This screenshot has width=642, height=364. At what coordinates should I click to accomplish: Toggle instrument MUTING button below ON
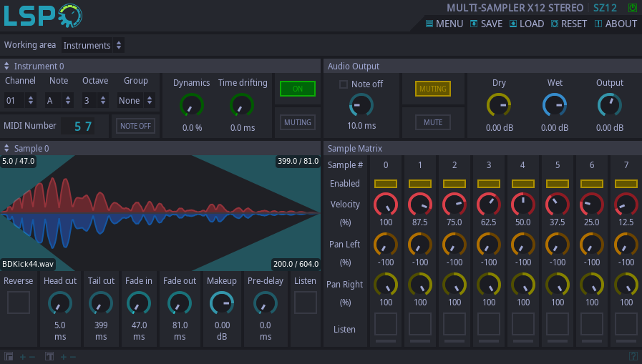coord(298,122)
